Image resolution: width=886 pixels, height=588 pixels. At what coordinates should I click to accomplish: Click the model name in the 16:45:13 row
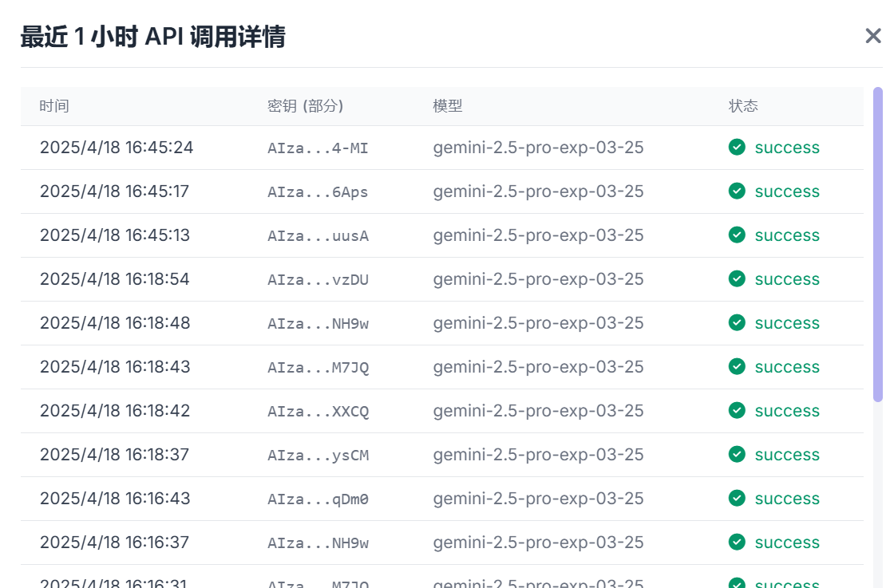click(x=539, y=235)
